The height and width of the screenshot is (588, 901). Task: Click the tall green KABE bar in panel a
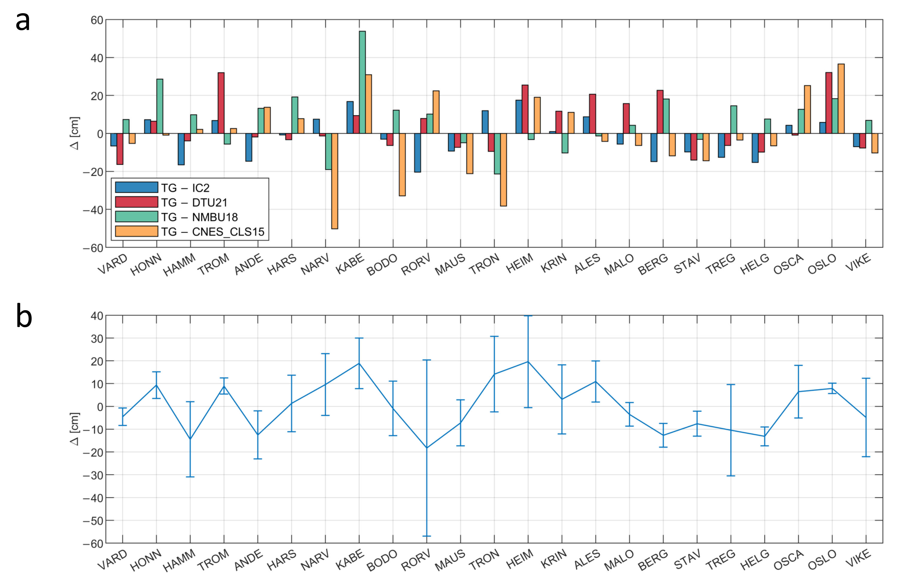coord(362,82)
